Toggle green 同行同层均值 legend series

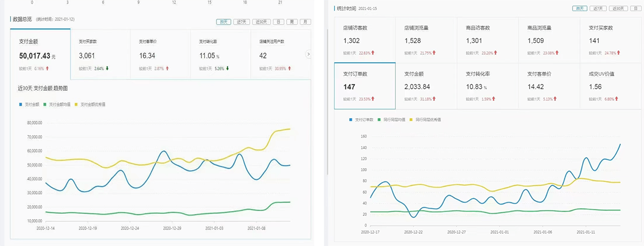coord(378,119)
